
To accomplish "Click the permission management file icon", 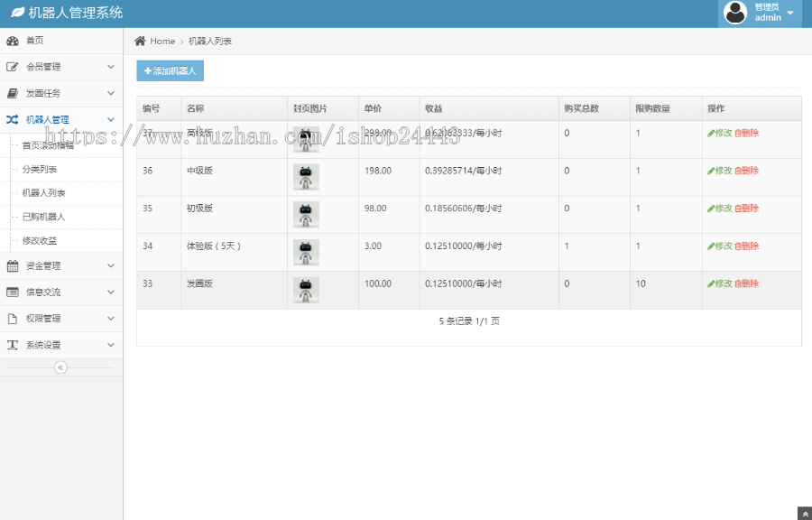I will click(x=13, y=319).
